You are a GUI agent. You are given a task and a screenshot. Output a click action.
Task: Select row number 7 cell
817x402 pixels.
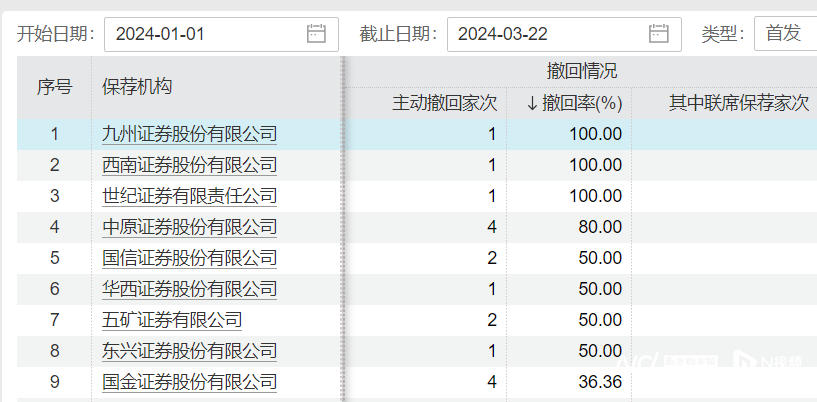[x=54, y=320]
